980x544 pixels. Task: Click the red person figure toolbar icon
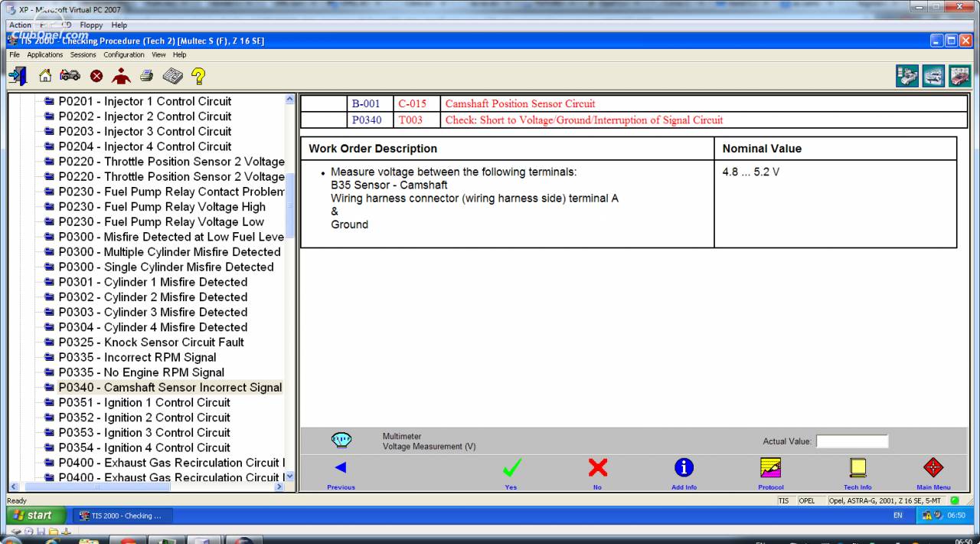coord(121,76)
